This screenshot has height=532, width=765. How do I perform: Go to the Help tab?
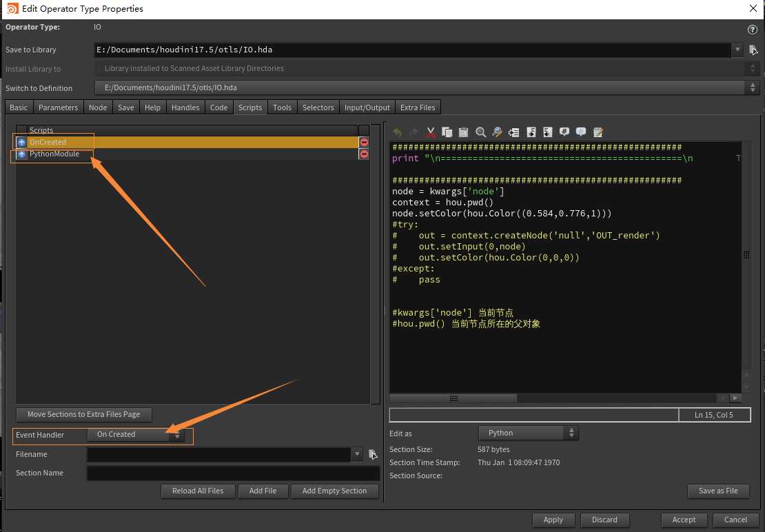click(x=153, y=108)
